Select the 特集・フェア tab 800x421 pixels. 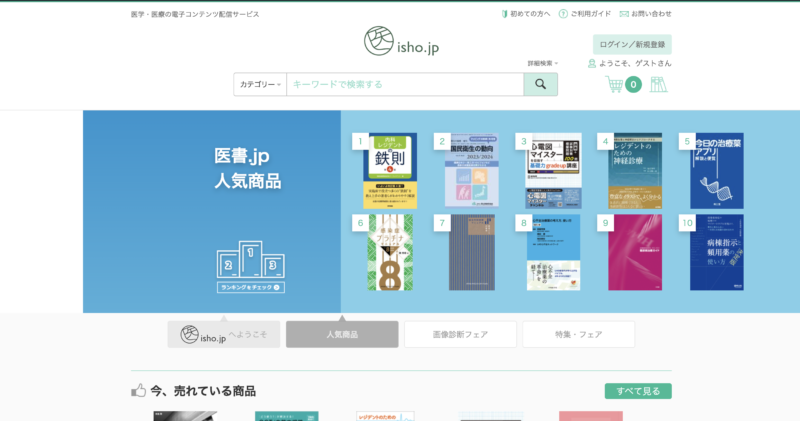coord(579,334)
